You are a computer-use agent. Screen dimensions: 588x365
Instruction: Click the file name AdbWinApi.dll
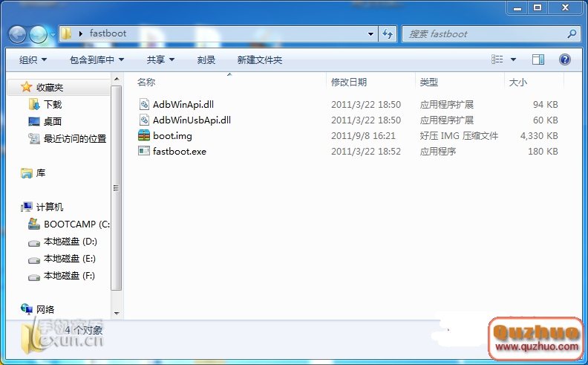(183, 104)
